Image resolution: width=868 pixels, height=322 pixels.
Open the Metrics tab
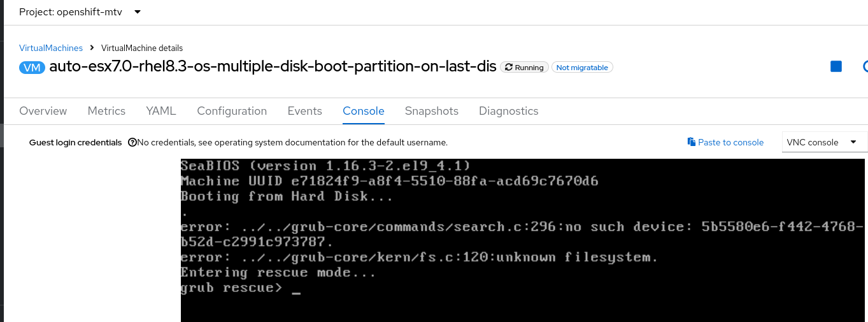[x=106, y=111]
